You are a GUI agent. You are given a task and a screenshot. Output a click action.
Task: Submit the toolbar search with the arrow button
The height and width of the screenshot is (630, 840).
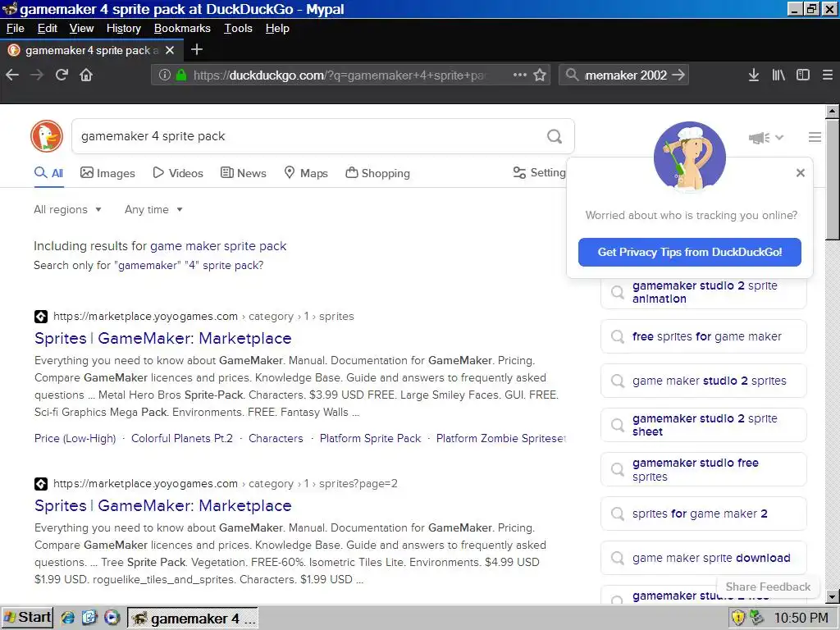[x=678, y=75]
